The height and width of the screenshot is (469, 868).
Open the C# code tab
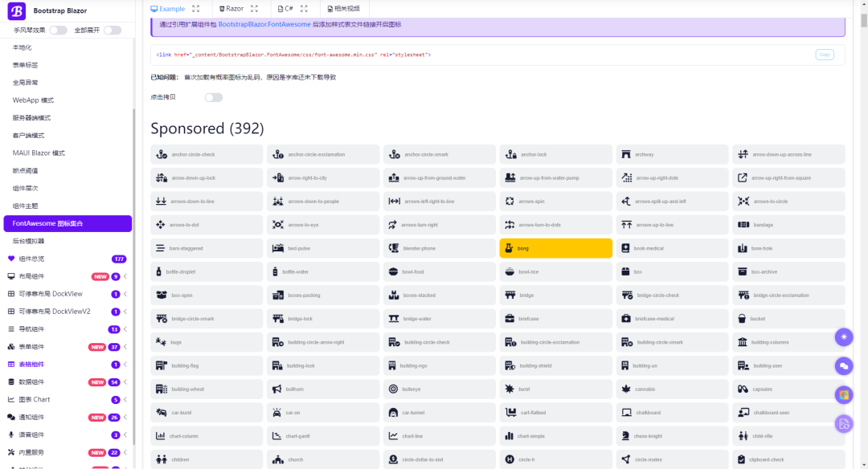(285, 9)
